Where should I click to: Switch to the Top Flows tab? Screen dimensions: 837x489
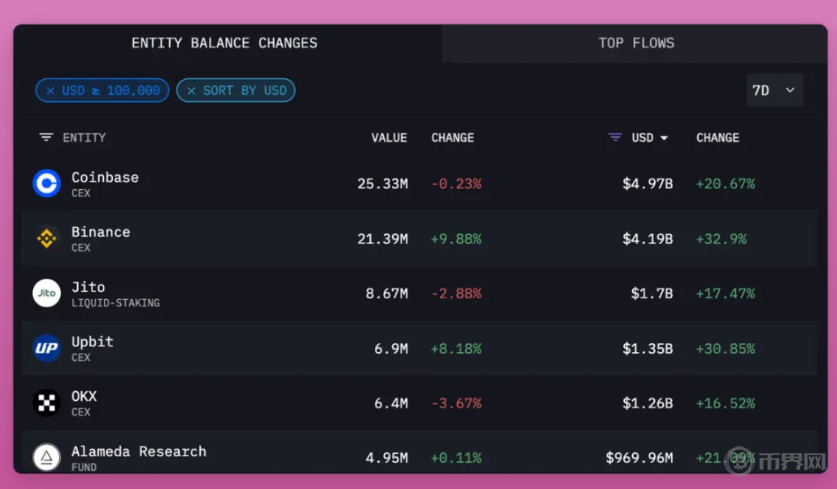tap(636, 43)
